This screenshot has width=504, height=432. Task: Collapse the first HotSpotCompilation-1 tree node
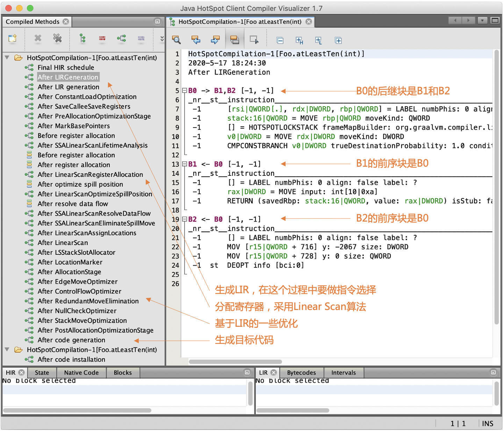pos(7,58)
